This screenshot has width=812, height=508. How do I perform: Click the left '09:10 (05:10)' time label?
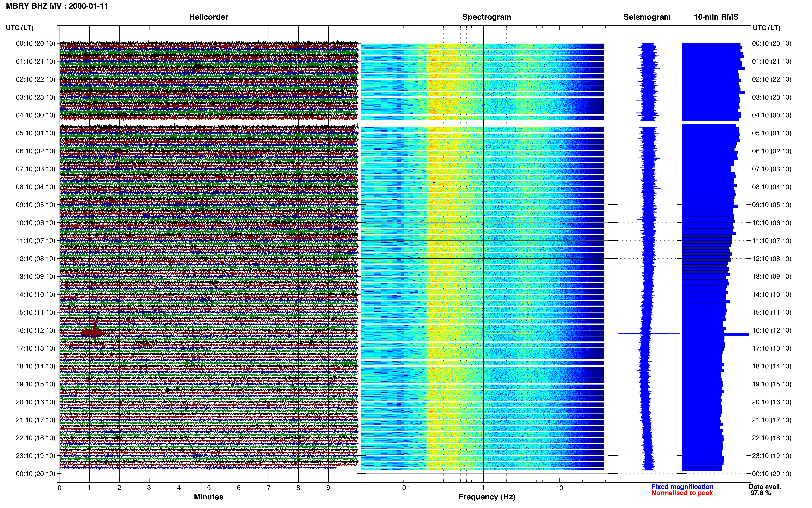pyautogui.click(x=36, y=205)
